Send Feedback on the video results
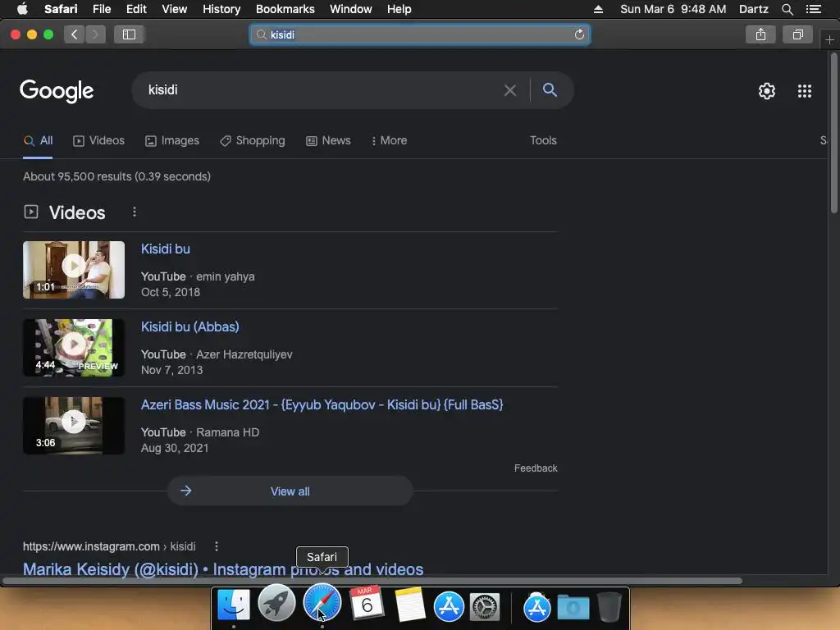 [x=536, y=468]
